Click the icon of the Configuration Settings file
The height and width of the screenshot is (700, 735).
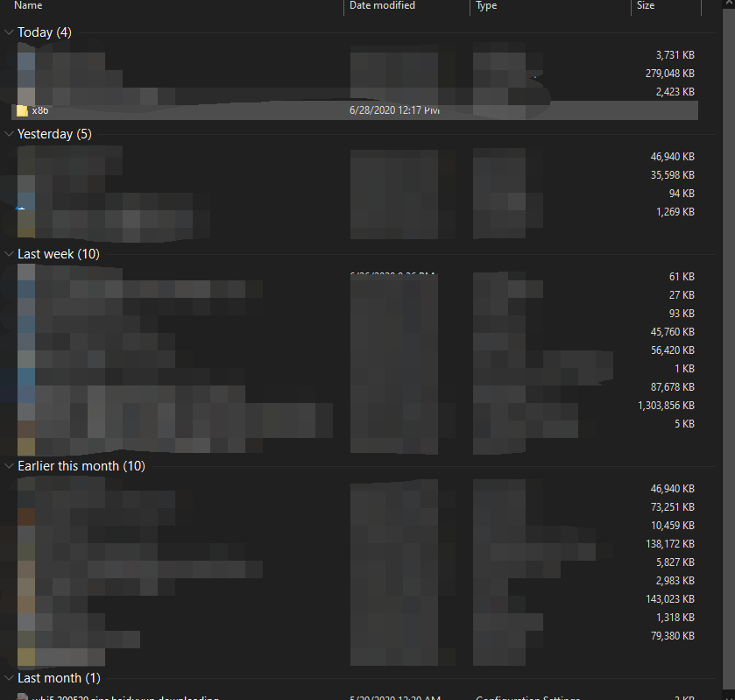(21, 696)
